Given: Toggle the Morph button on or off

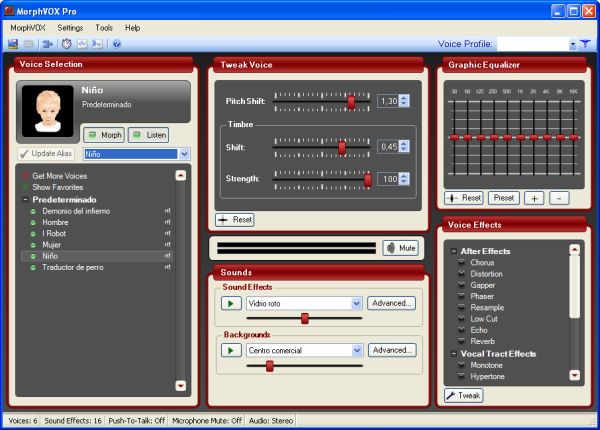Looking at the screenshot, I should pyautogui.click(x=103, y=135).
